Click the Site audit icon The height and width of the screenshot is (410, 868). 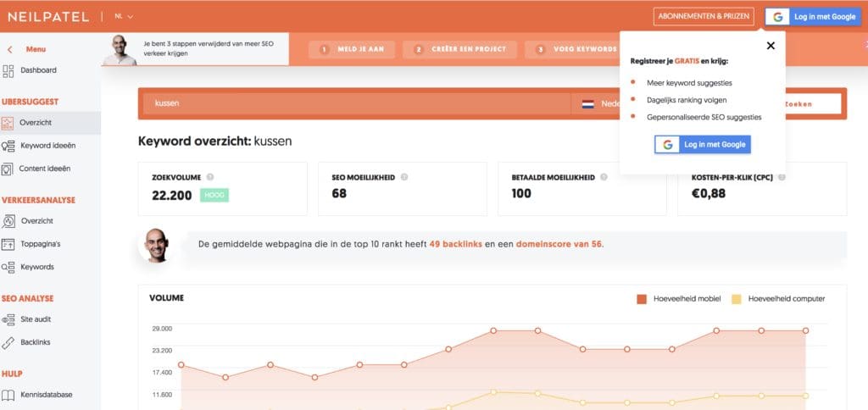click(x=8, y=320)
